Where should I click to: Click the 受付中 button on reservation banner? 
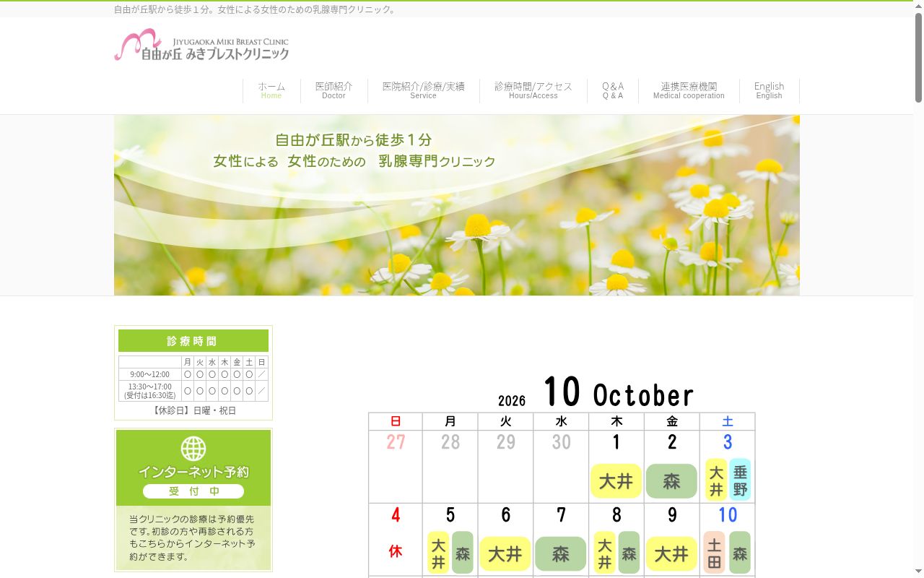193,491
